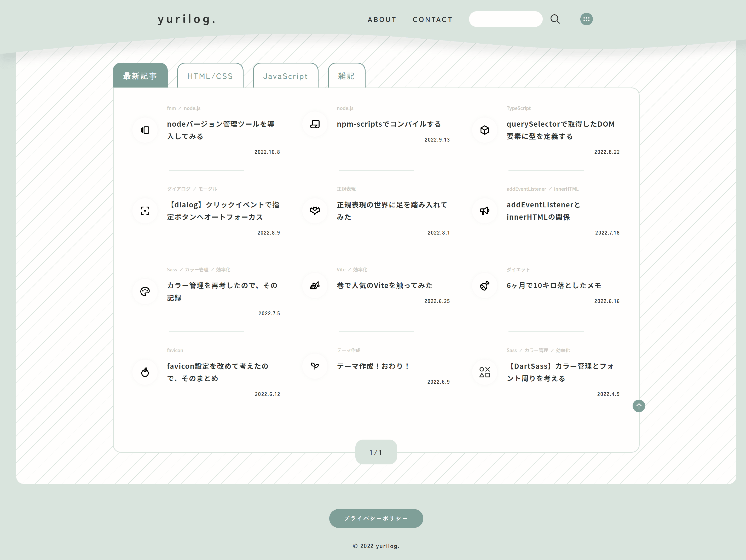Open the ABOUT page
Image resolution: width=746 pixels, height=560 pixels.
(x=382, y=20)
